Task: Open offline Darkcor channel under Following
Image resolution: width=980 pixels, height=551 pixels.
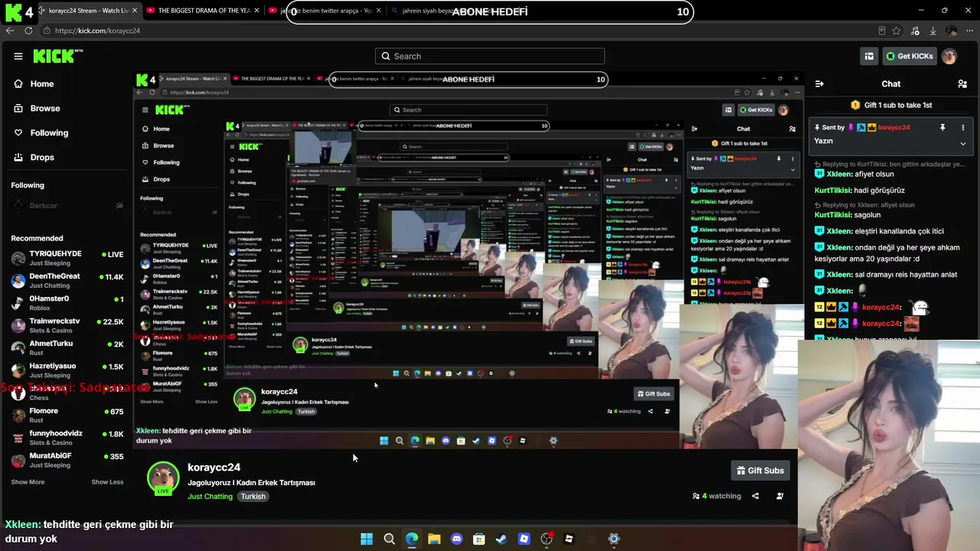Action: [x=67, y=205]
